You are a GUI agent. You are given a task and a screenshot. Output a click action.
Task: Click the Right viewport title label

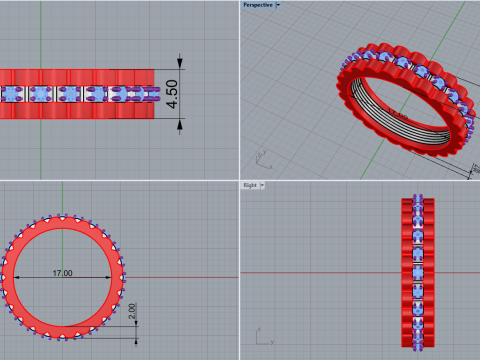(x=250, y=185)
